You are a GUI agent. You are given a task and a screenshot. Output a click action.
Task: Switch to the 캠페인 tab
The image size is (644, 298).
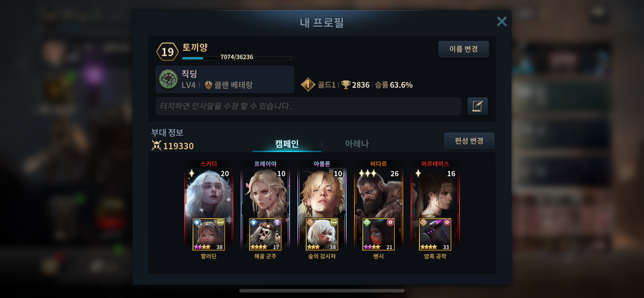(x=287, y=144)
